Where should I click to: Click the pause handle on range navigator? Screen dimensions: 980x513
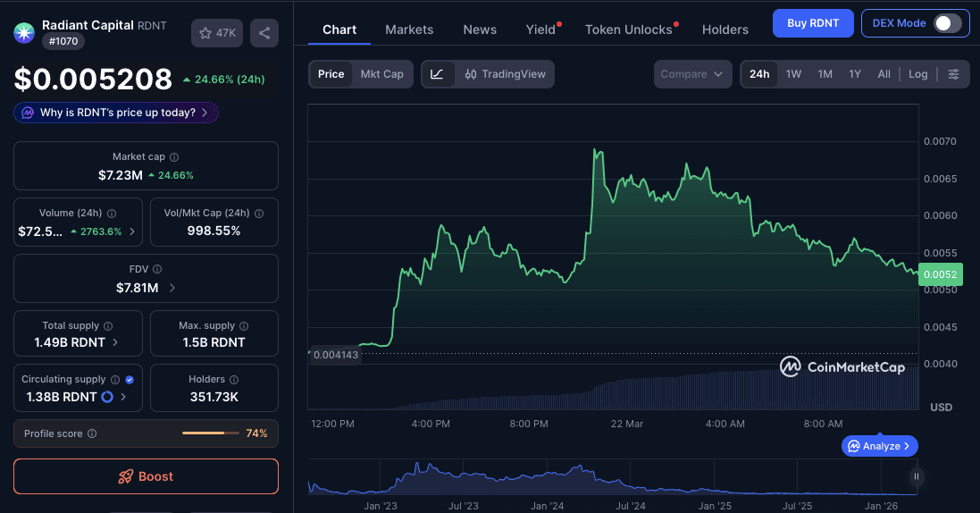(x=917, y=476)
